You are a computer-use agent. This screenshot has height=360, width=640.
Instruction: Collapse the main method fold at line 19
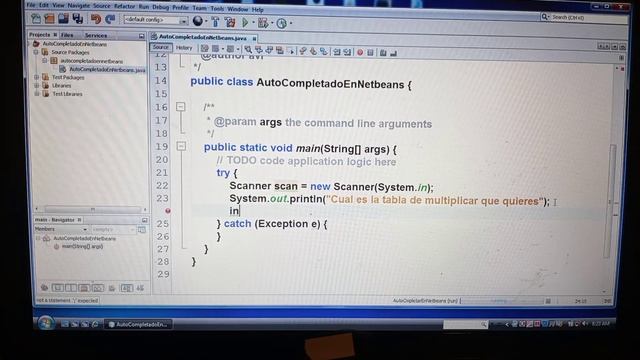click(181, 146)
